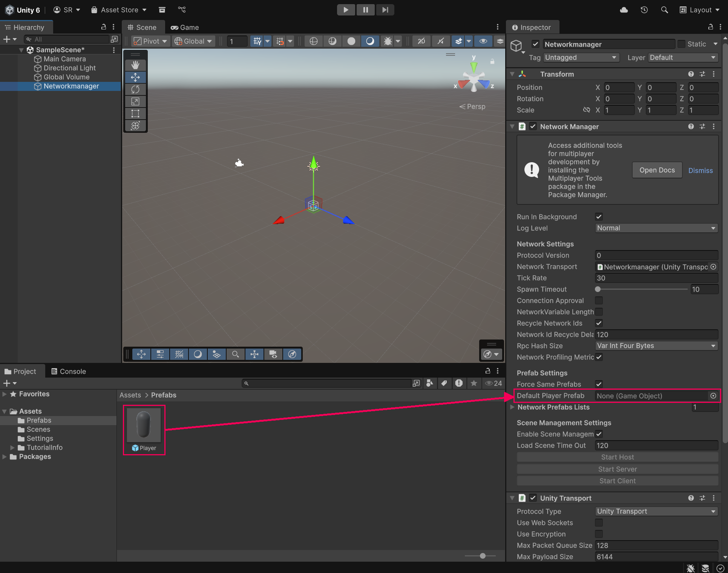Toggle the Static checkbox
The image size is (728, 573).
[x=681, y=44]
